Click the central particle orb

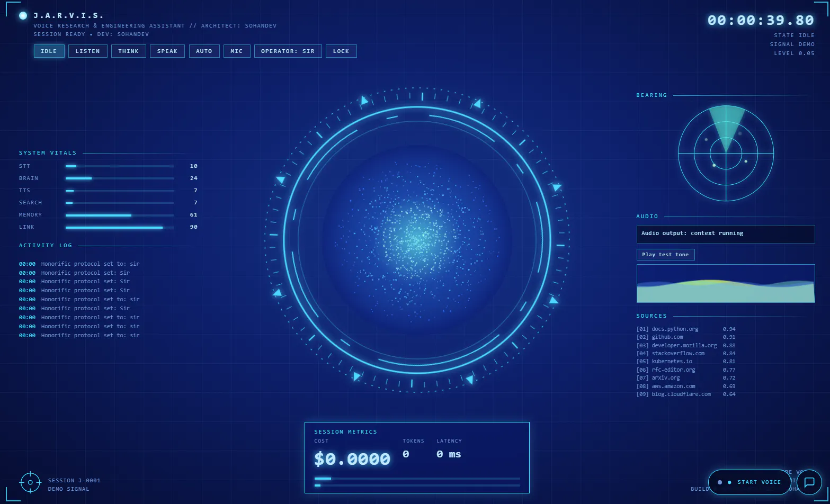point(417,240)
